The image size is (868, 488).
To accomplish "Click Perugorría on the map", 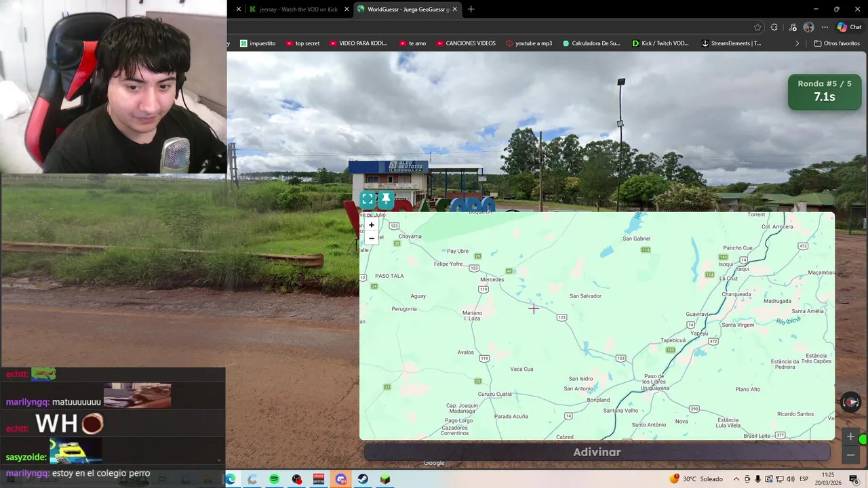I will pyautogui.click(x=404, y=309).
